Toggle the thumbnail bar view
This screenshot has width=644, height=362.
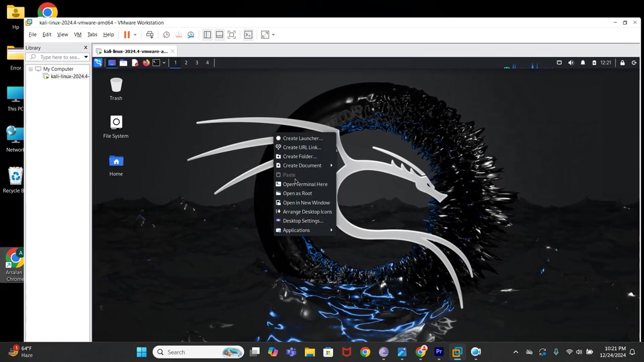point(219,35)
